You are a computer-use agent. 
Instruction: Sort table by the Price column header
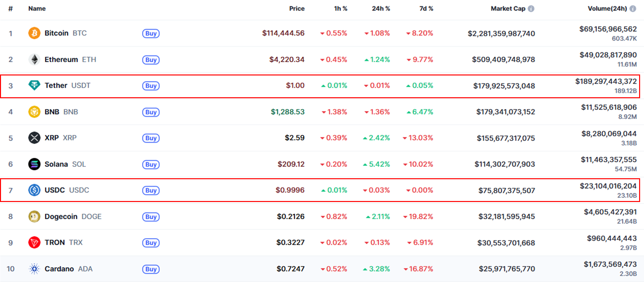click(297, 9)
